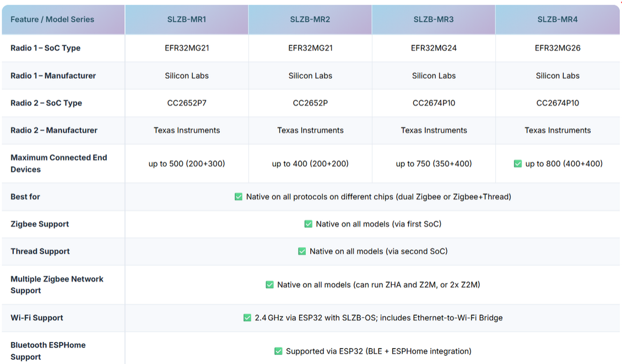Click the SLZB-MR4 column header
The height and width of the screenshot is (364, 622).
click(558, 19)
